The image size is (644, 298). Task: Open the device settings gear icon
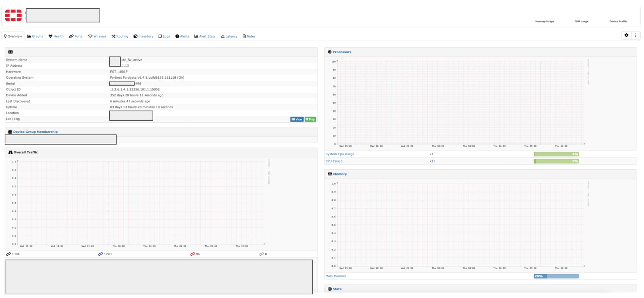626,35
